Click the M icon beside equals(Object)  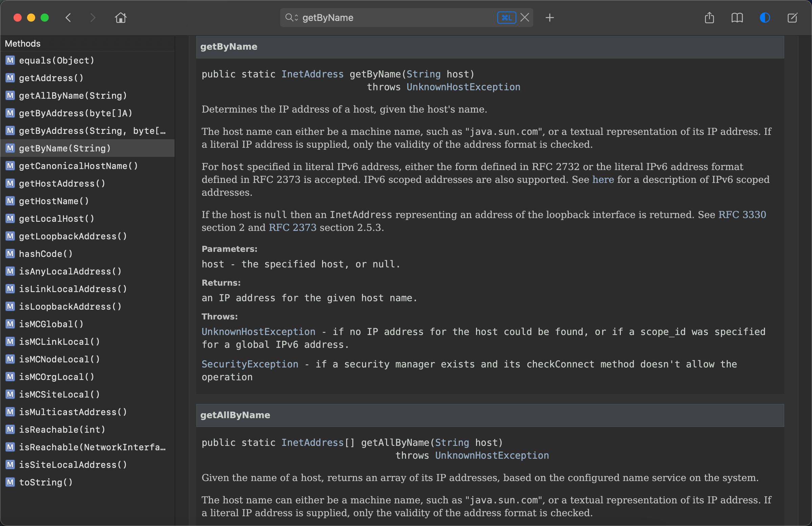(10, 60)
